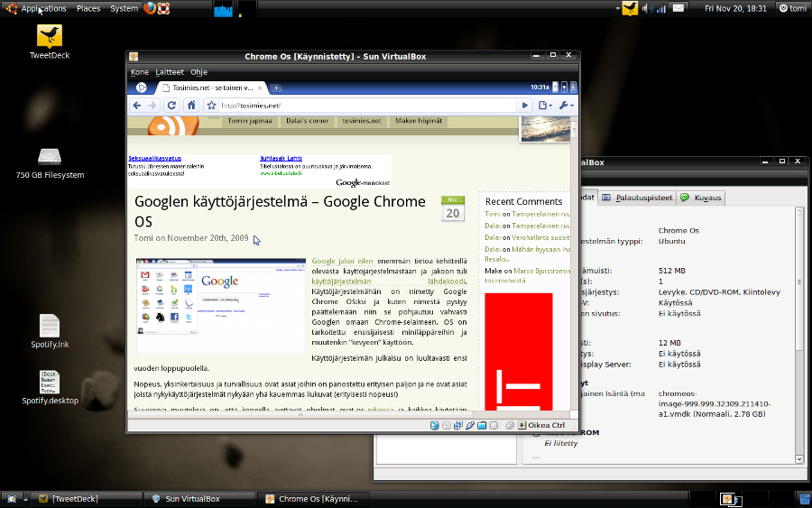Screen dimensions: 812x508
Task: Open the mail envelope indicator
Action: point(678,8)
